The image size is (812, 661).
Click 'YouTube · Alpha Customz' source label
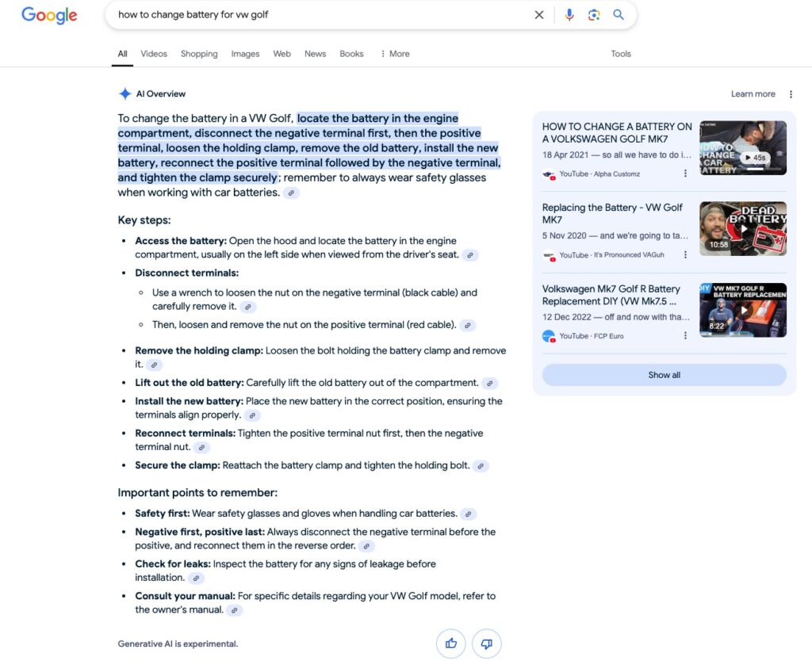coord(599,174)
